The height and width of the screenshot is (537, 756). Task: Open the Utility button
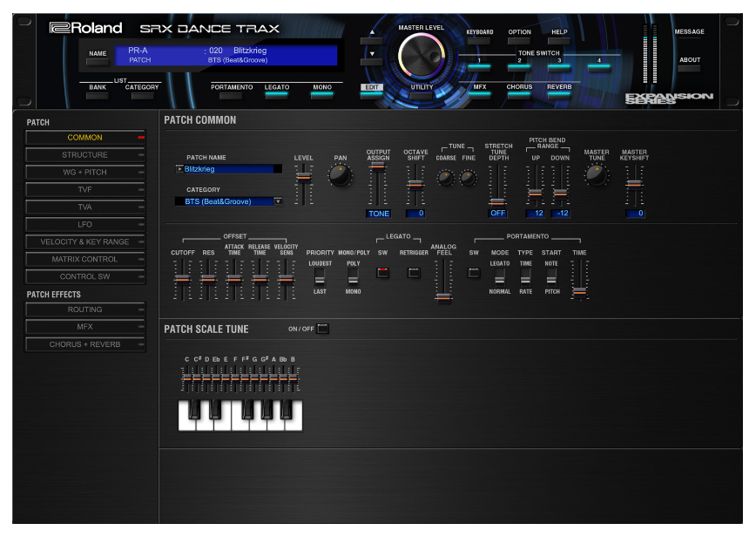422,96
